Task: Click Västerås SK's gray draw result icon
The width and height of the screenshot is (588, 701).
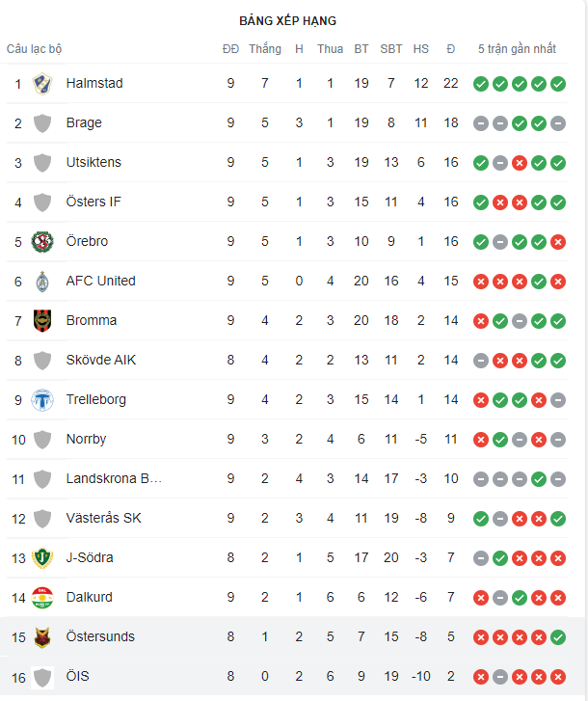Action: 500,519
